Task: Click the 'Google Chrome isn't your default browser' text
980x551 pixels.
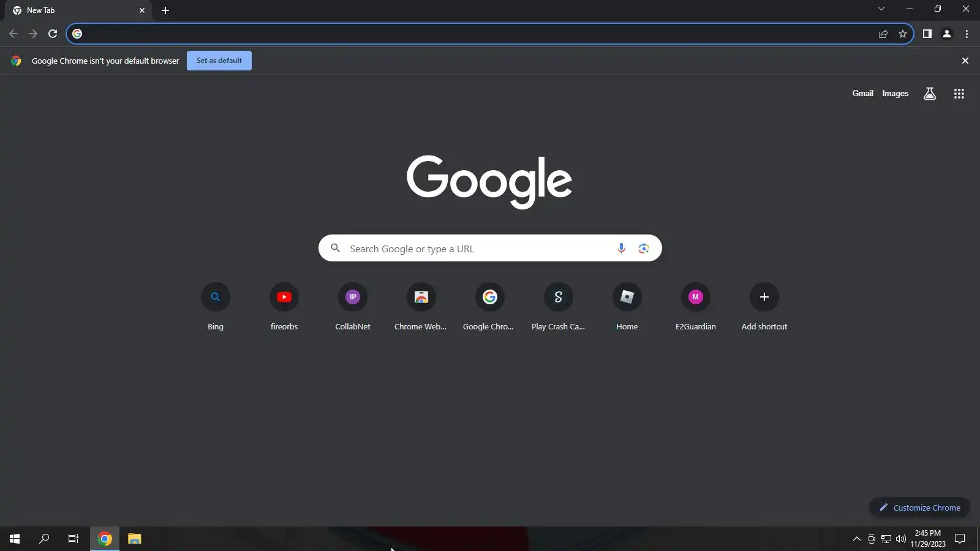Action: [x=105, y=61]
